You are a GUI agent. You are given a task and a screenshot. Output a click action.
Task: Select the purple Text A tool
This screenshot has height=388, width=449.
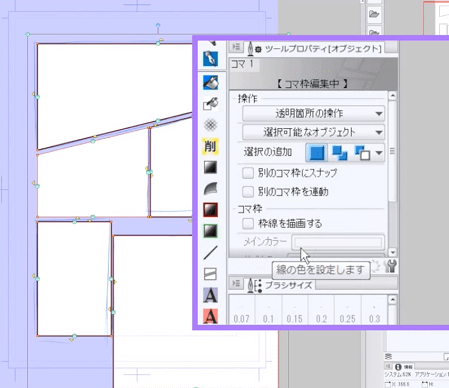[210, 295]
